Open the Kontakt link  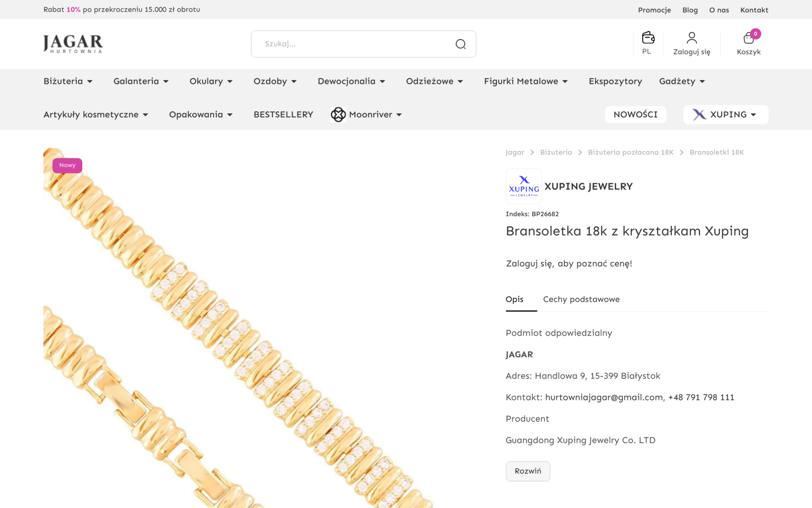754,10
